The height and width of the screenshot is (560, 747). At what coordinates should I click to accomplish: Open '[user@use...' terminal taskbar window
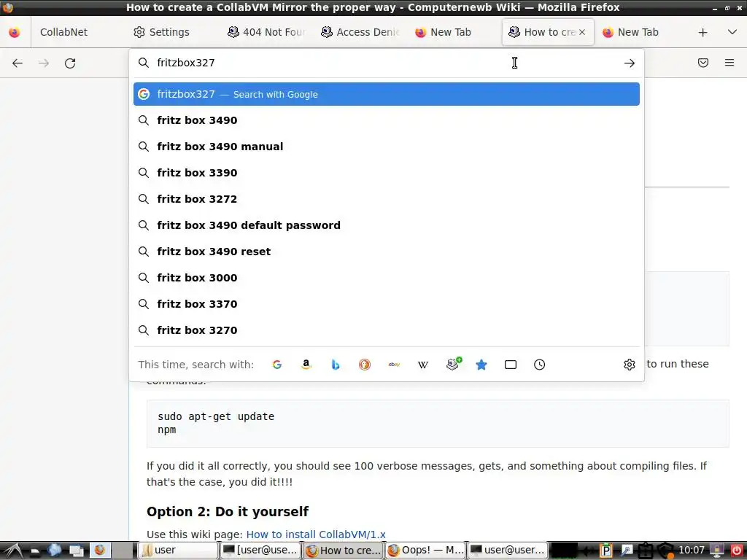click(260, 550)
